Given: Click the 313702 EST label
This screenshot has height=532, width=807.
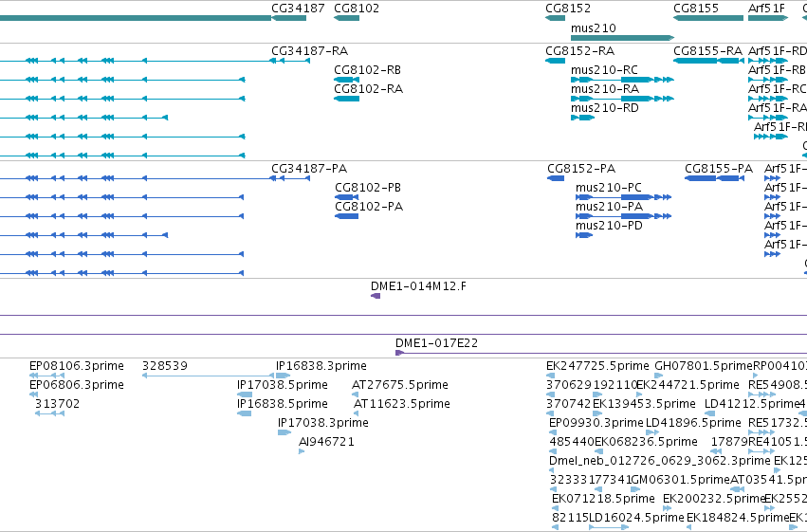Looking at the screenshot, I should 58,404.
